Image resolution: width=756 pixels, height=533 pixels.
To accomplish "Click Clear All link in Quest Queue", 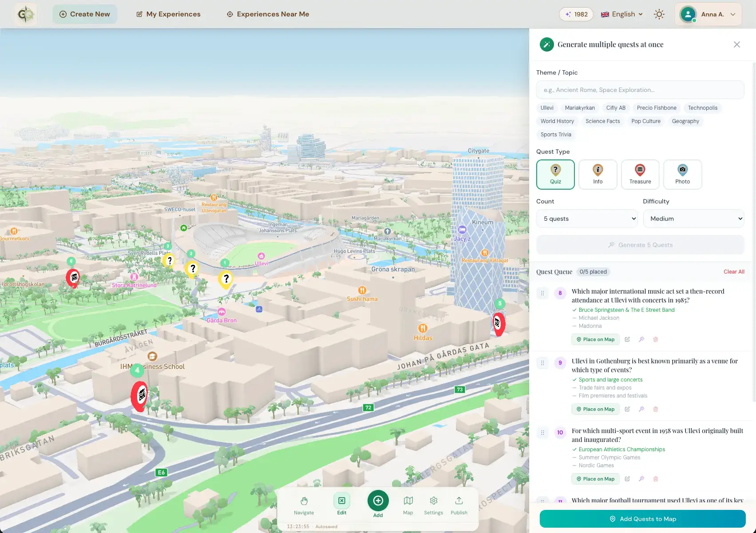I will [x=733, y=272].
